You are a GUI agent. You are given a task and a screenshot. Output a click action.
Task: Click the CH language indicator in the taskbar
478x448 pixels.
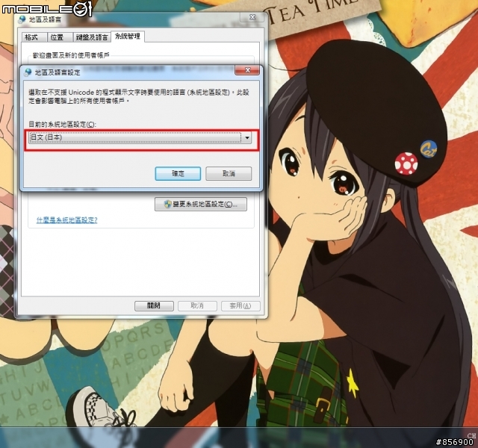point(471,435)
